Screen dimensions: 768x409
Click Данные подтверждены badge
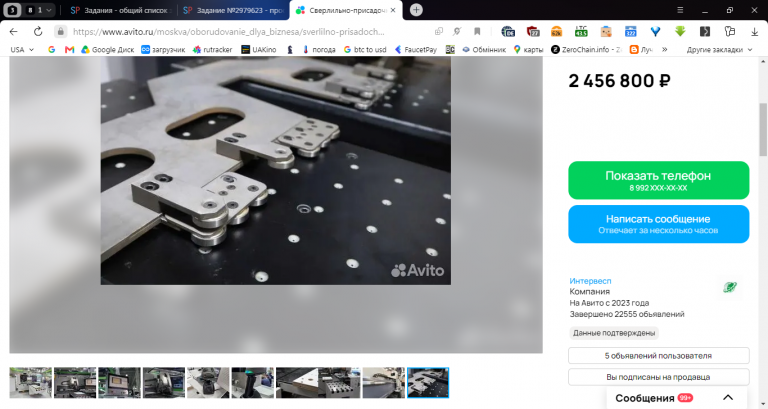[x=614, y=333]
